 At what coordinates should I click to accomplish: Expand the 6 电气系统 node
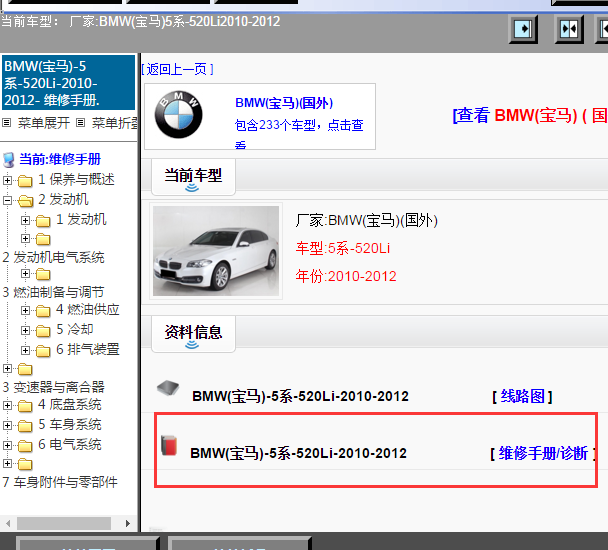click(7, 445)
